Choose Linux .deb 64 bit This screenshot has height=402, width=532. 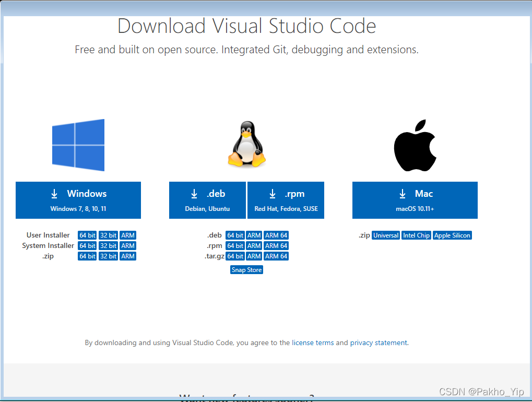[235, 235]
